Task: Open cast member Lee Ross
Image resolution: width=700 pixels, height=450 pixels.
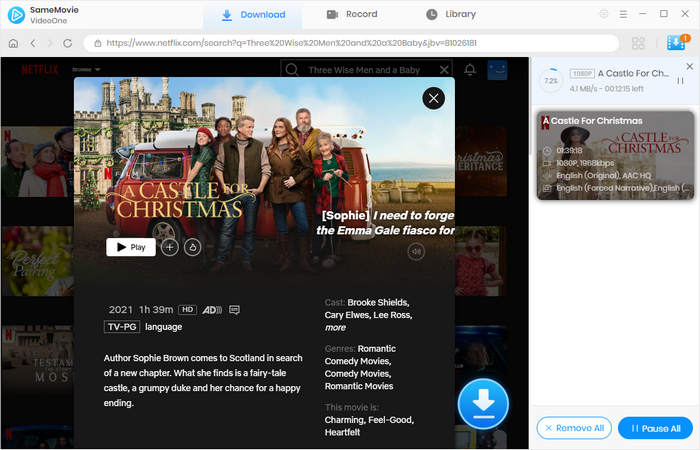Action: [393, 315]
